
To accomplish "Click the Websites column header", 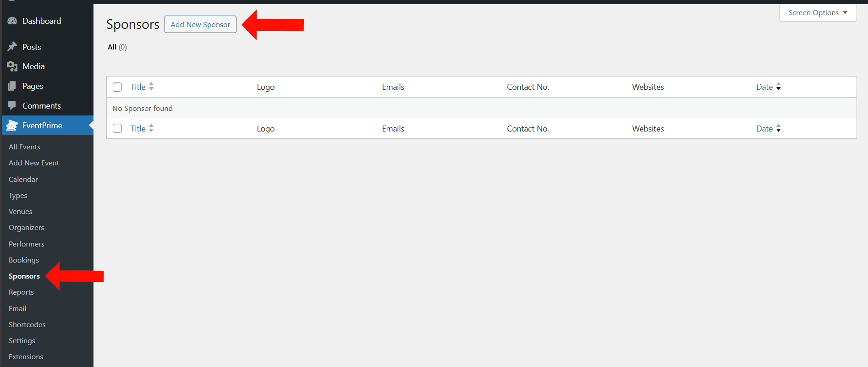I will [648, 87].
